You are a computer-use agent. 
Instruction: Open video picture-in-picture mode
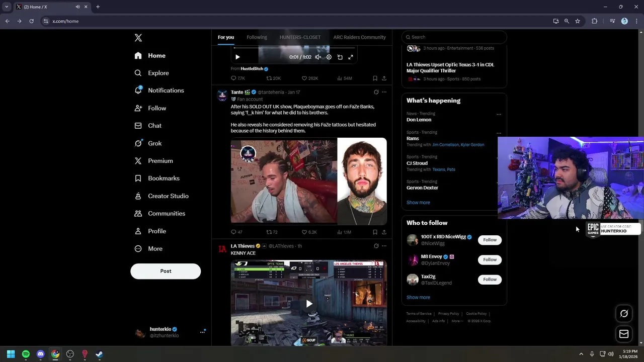[x=340, y=57]
